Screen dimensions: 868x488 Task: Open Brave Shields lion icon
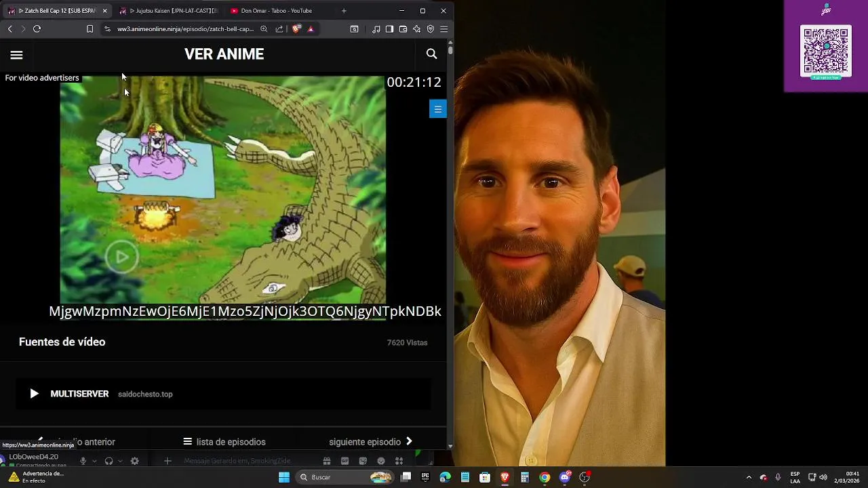pos(296,29)
